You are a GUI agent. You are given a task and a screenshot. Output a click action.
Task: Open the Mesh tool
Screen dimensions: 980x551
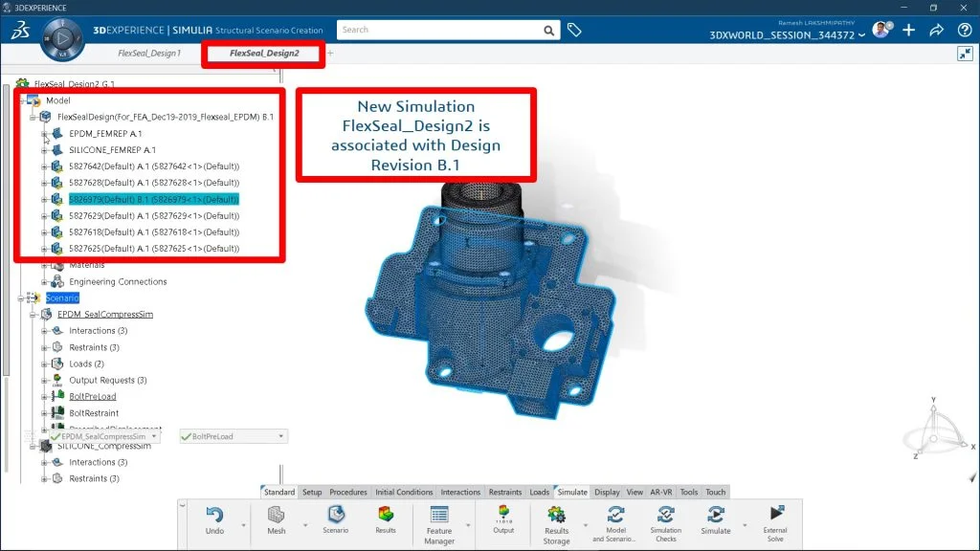point(276,515)
